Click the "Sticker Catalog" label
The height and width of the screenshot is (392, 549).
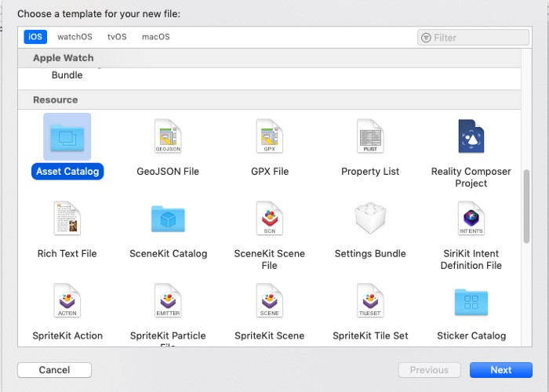coord(471,336)
